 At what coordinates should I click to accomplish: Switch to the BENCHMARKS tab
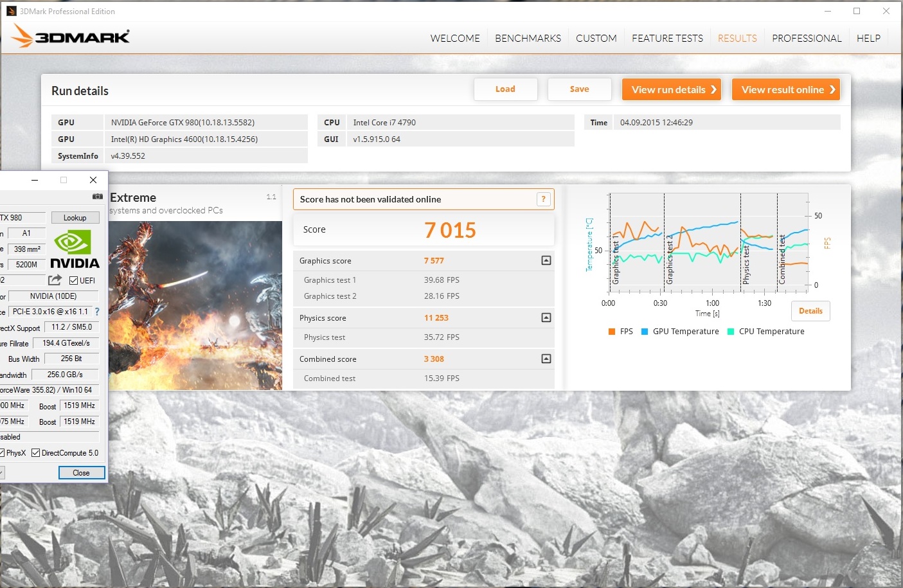(x=528, y=39)
